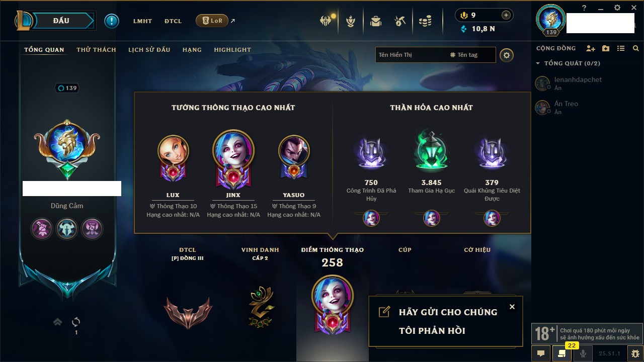The width and height of the screenshot is (644, 362).
Task: Open the THỬ THÁCH tab
Action: click(x=96, y=50)
